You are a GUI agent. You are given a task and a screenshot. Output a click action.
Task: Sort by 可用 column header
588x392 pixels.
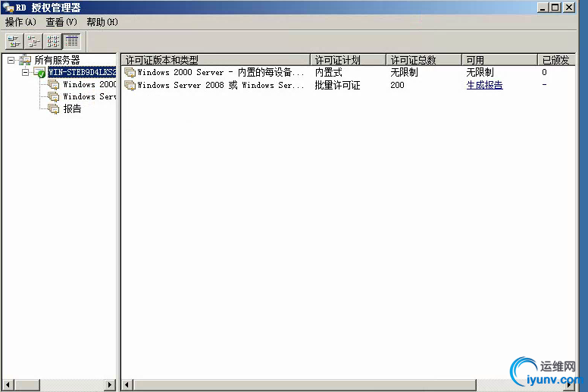(500, 60)
